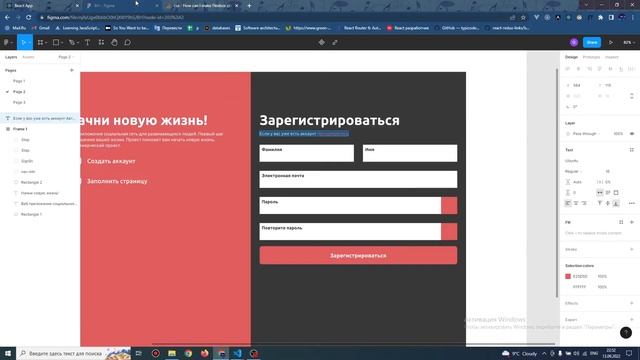
Task: Click the blue Share button
Action: [592, 42]
